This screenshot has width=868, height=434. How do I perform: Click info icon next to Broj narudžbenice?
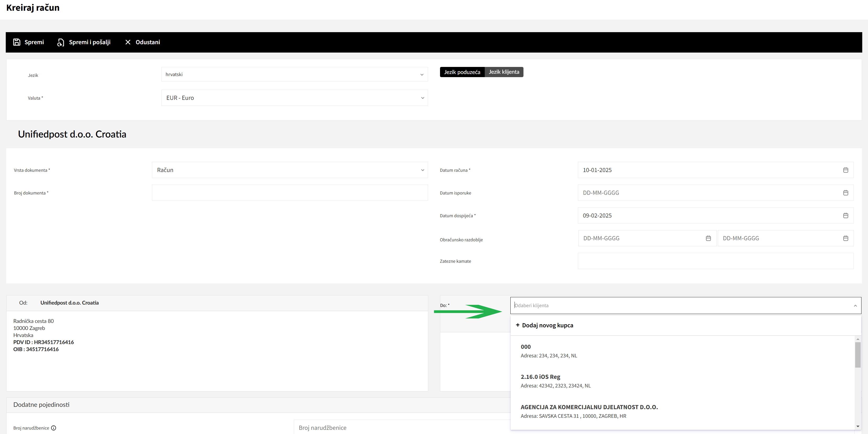[x=54, y=428]
